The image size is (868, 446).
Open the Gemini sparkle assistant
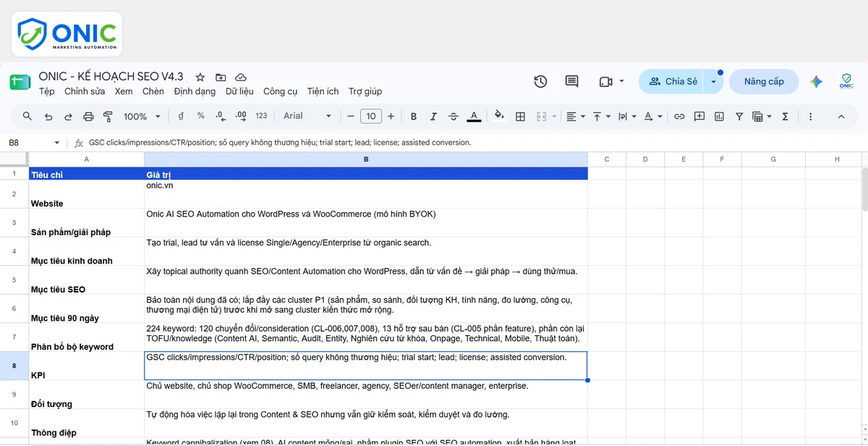[x=816, y=82]
